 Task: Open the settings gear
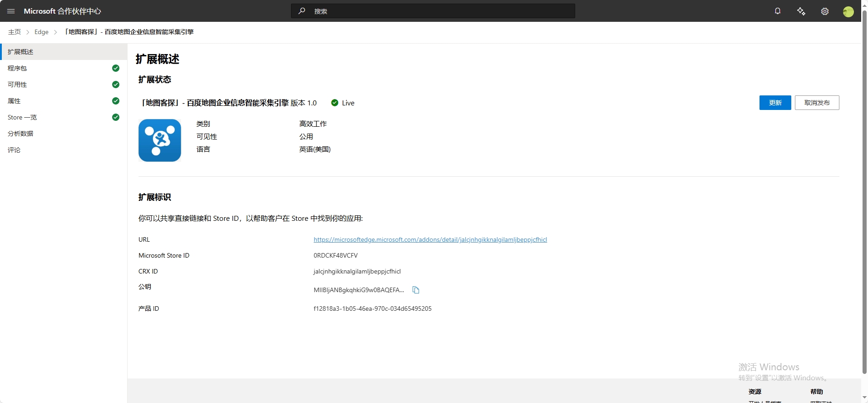[825, 11]
